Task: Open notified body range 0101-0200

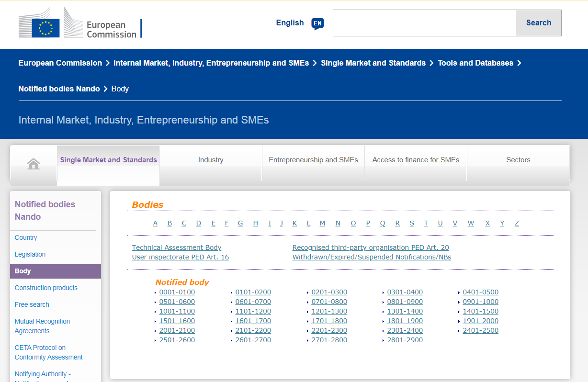Action: [x=253, y=292]
